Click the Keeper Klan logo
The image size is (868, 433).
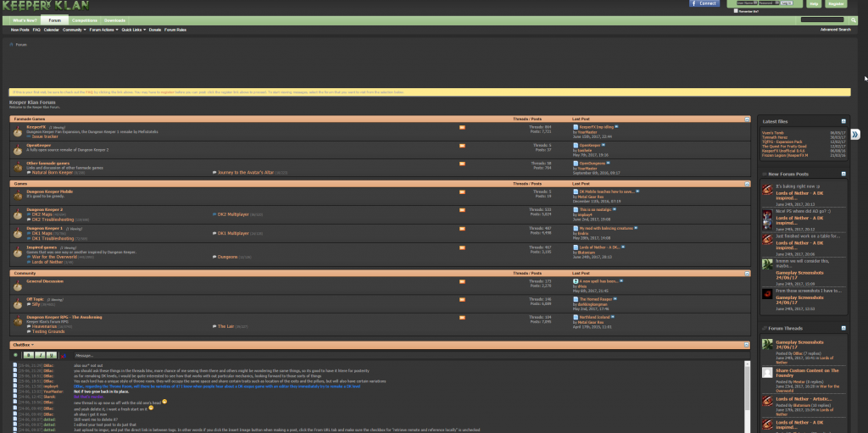click(45, 6)
